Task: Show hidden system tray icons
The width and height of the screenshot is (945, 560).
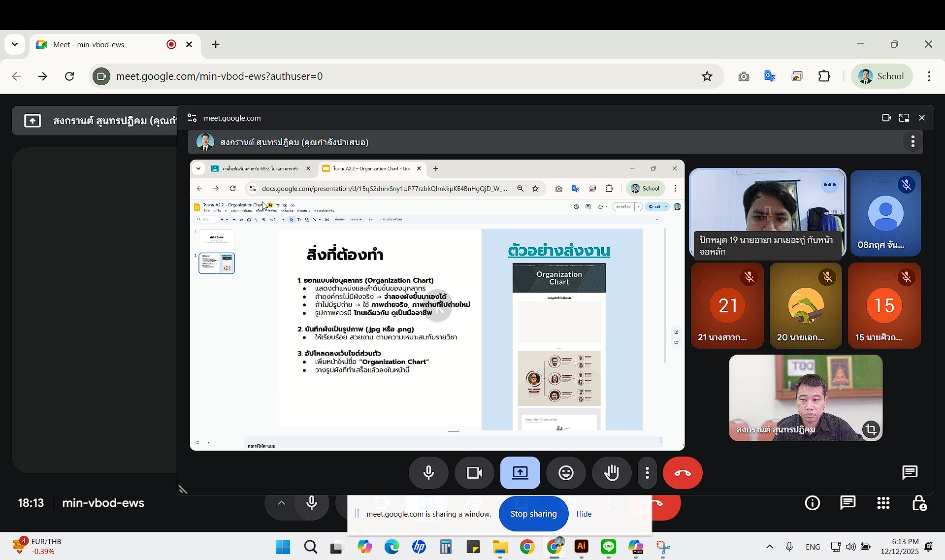Action: [770, 547]
